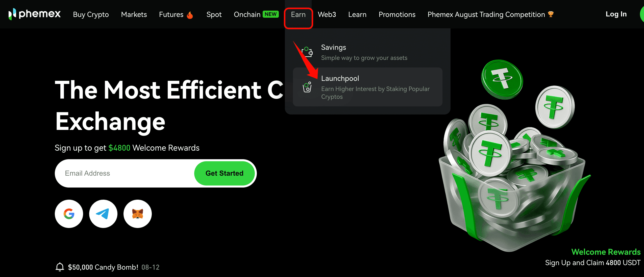Click the trading competition trophy icon
The height and width of the screenshot is (277, 644).
551,14
